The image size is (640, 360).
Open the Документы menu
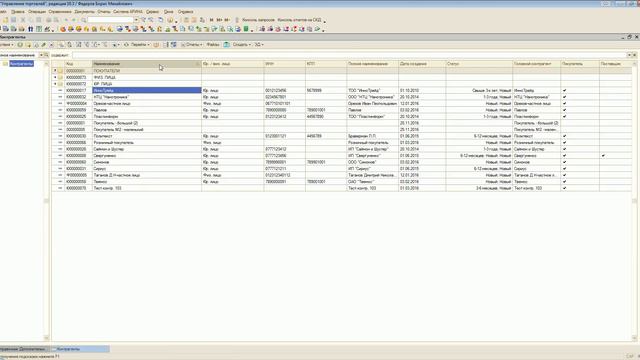coord(84,12)
